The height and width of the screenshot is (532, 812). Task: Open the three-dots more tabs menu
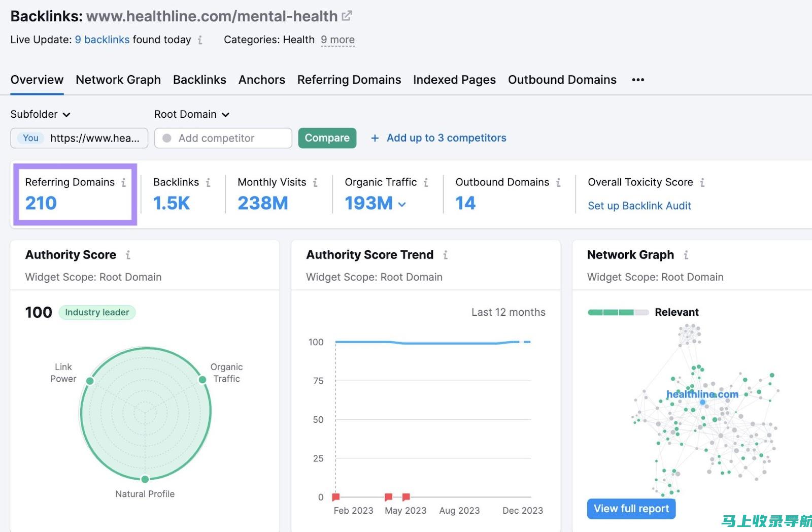click(x=638, y=80)
